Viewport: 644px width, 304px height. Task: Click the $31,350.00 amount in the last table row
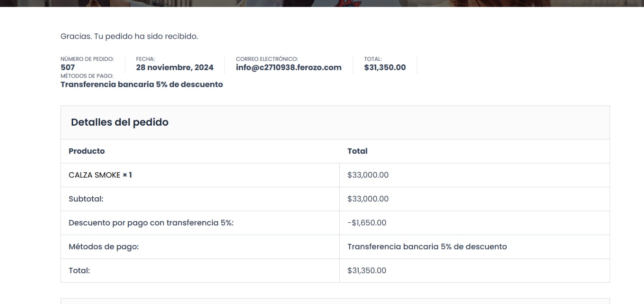click(367, 271)
